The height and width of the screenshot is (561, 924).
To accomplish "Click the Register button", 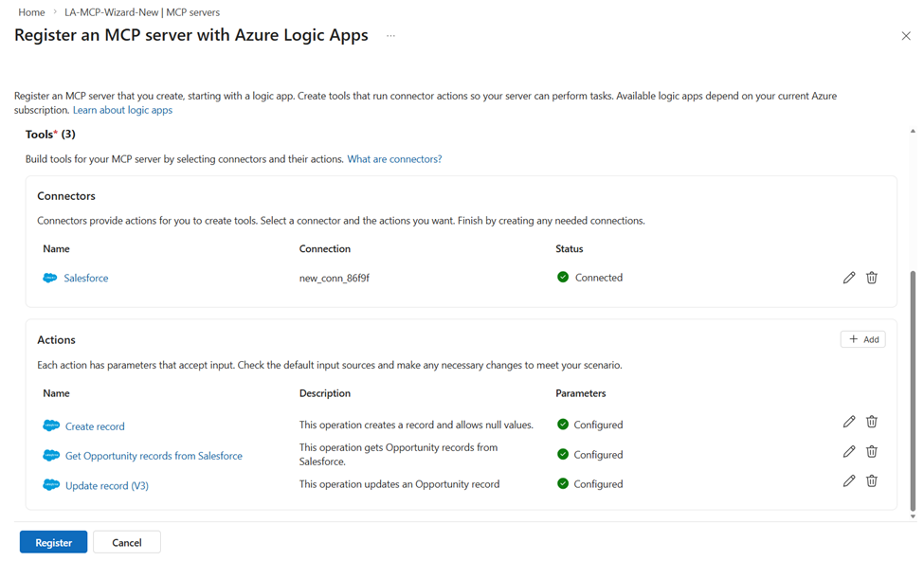I will point(53,543).
